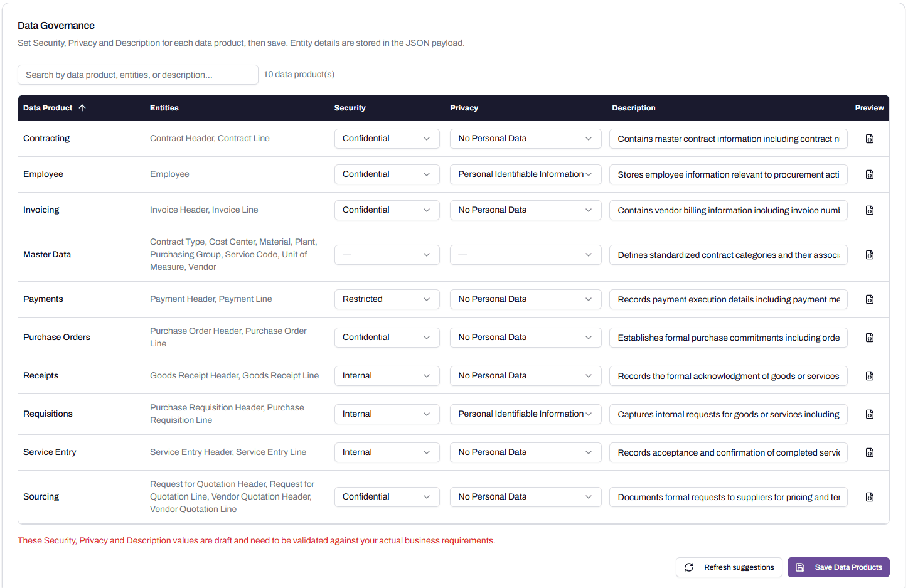Open Security dropdown for Receipts

pyautogui.click(x=387, y=376)
